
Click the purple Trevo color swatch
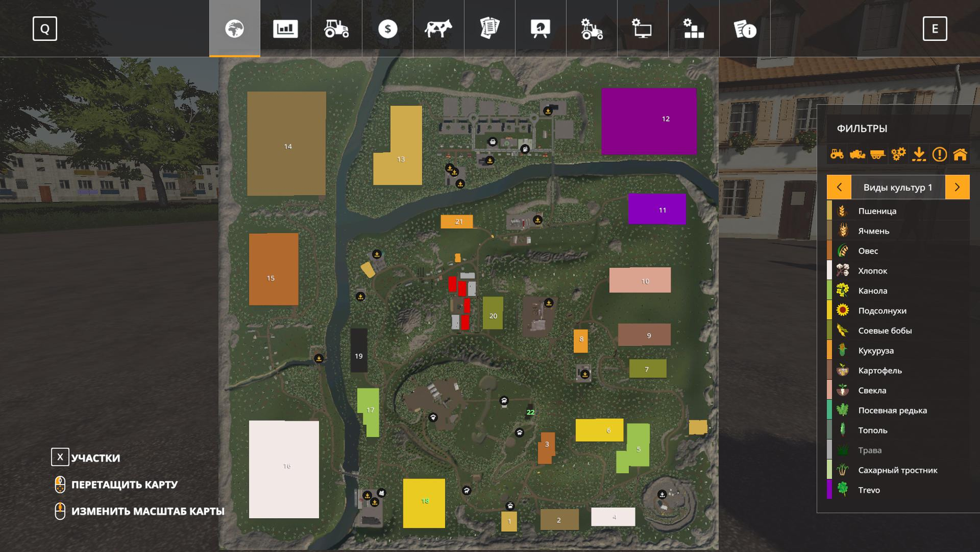[829, 489]
